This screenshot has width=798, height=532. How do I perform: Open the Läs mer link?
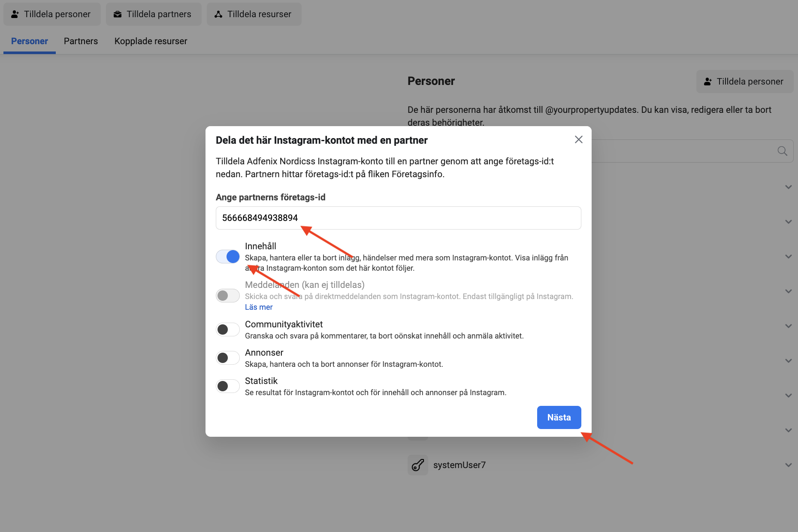click(x=259, y=307)
